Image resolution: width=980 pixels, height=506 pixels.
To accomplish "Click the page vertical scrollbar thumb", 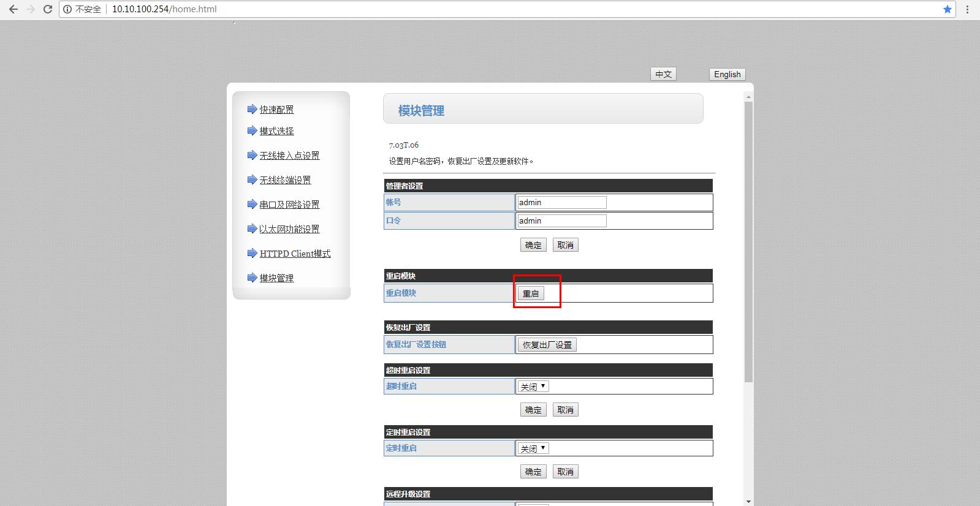I will [x=748, y=242].
